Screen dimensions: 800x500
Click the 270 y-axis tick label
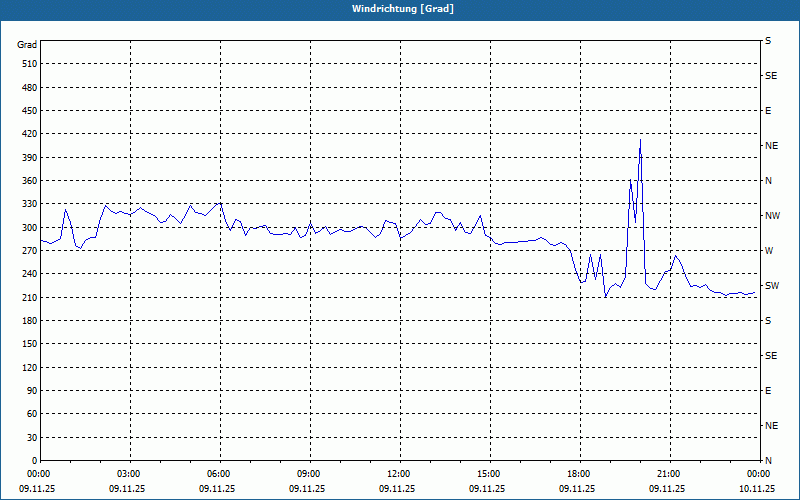(30, 251)
